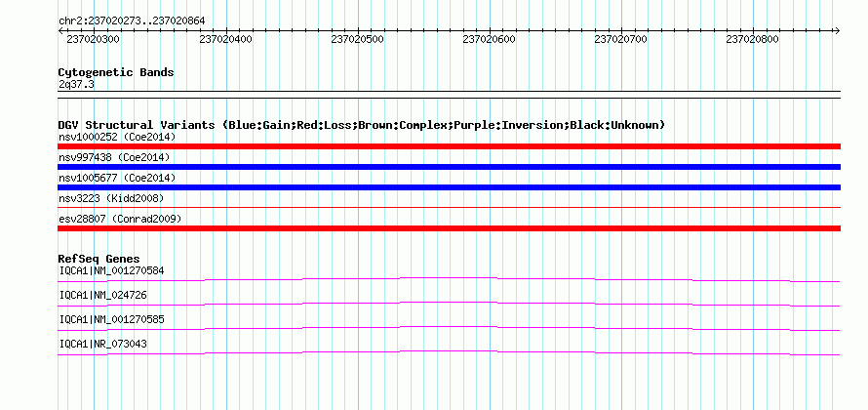Click the 2q37.3 cytogenetic band bar
Screen dimensions: 868x410
pyautogui.click(x=449, y=94)
